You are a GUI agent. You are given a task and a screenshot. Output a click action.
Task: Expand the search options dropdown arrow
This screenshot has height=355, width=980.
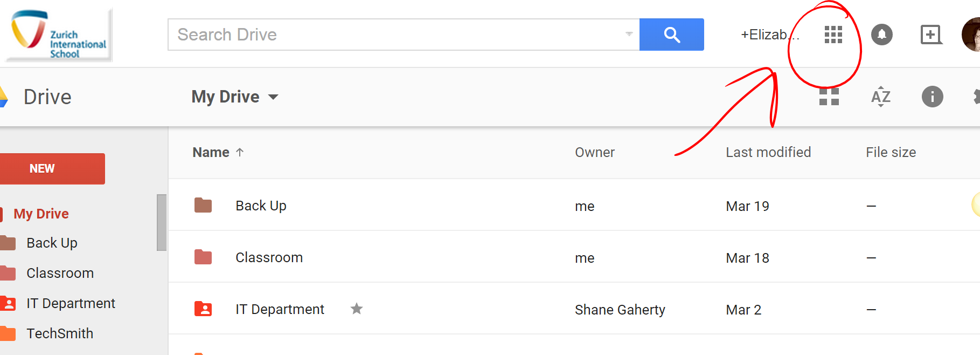click(x=629, y=34)
